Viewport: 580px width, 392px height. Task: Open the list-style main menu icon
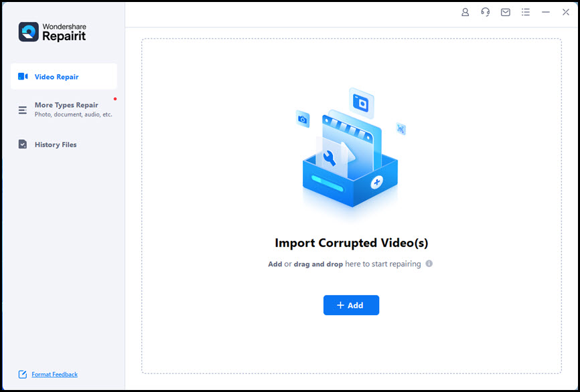(x=526, y=12)
